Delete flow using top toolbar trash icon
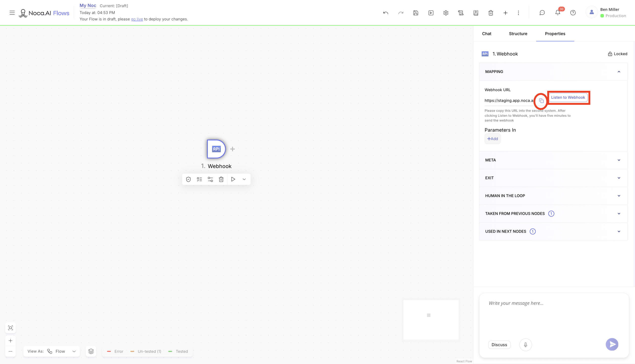The height and width of the screenshot is (364, 635). [x=491, y=13]
